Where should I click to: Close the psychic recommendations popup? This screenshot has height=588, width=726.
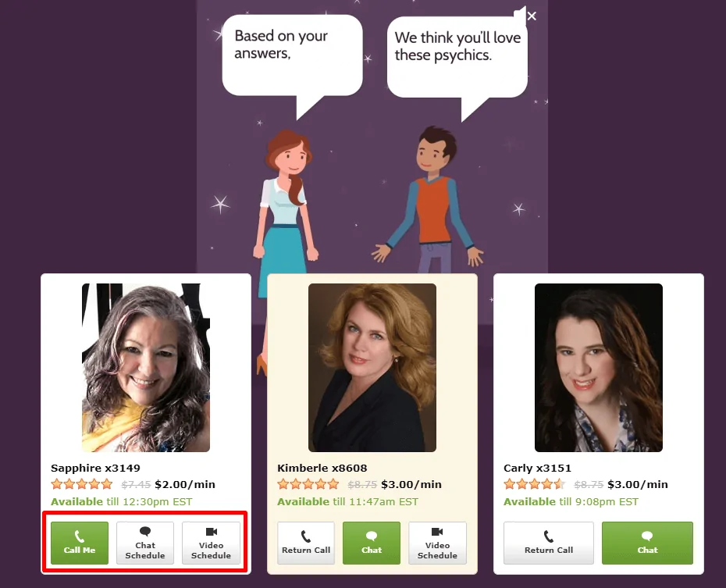[x=532, y=16]
